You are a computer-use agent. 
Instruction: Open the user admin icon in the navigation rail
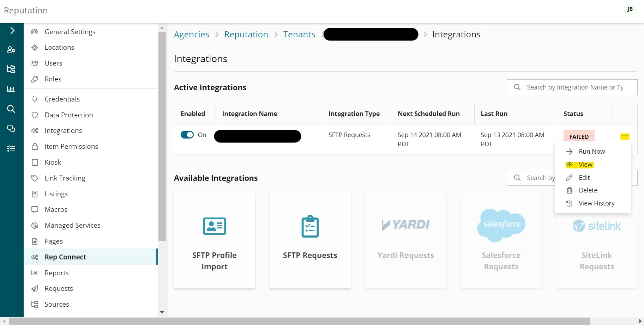tap(11, 50)
